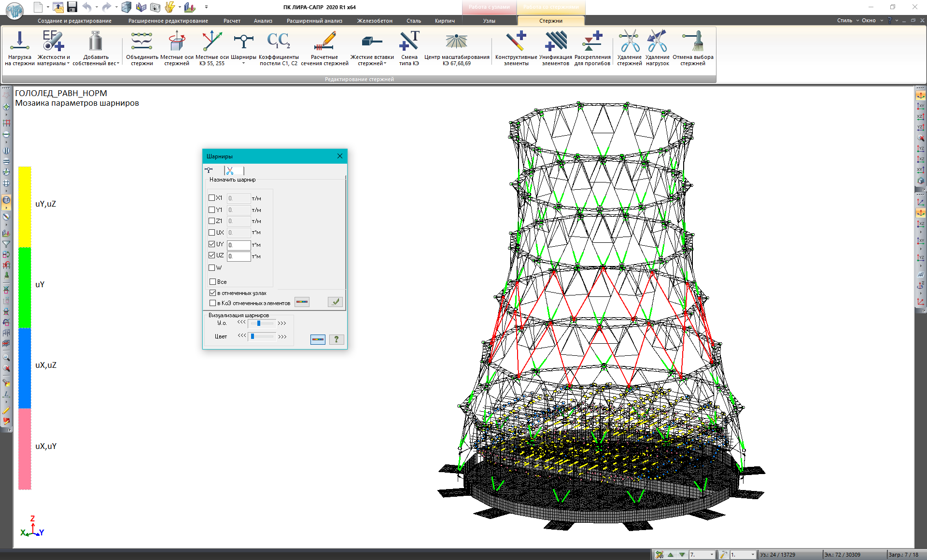This screenshot has width=927, height=560.
Task: Open Местные оси стержней tool
Action: [x=177, y=42]
